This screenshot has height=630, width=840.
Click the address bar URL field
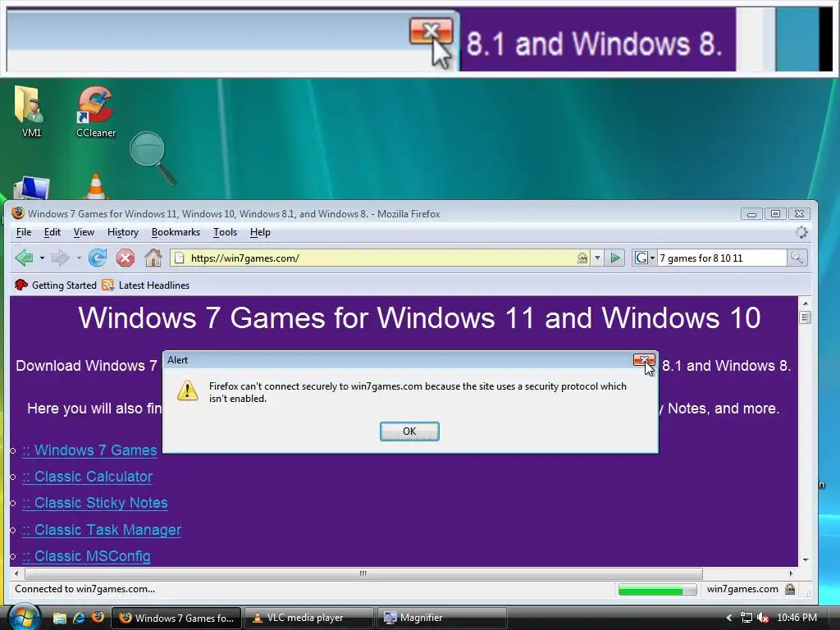381,258
